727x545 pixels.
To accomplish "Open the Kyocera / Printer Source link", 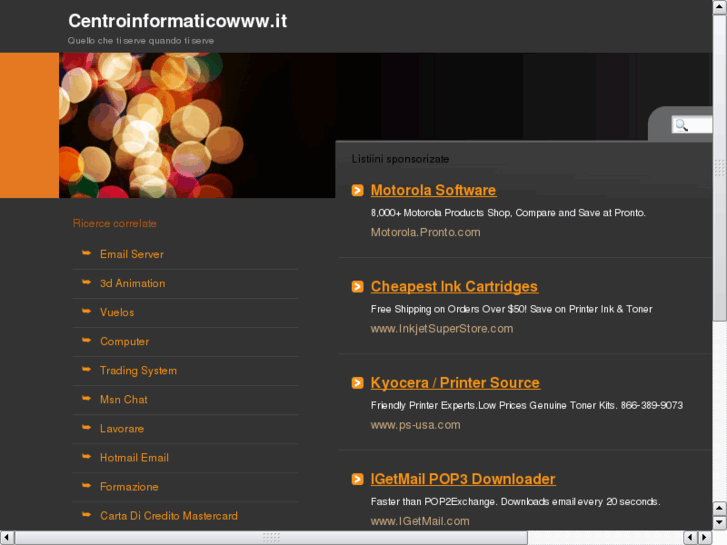I will pyautogui.click(x=455, y=383).
